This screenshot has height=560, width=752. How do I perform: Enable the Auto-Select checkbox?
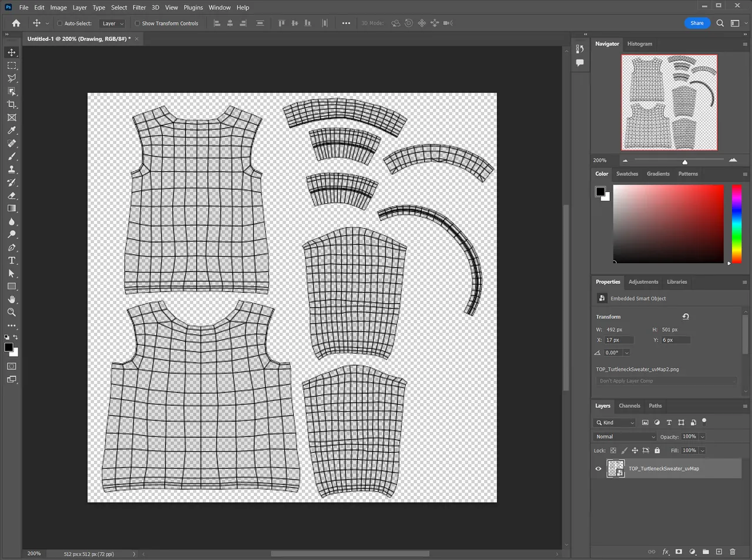[59, 23]
